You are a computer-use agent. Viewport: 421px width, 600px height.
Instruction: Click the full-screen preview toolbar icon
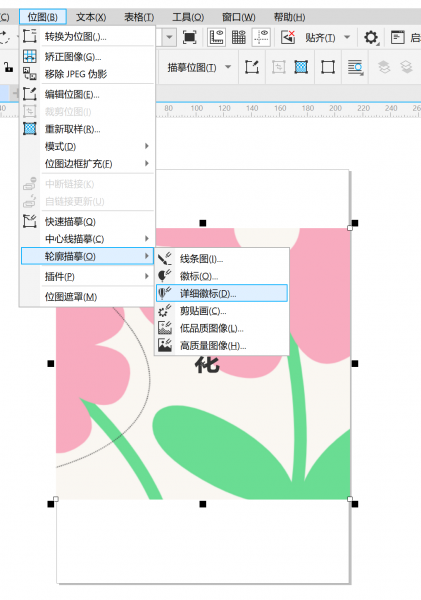click(x=189, y=37)
